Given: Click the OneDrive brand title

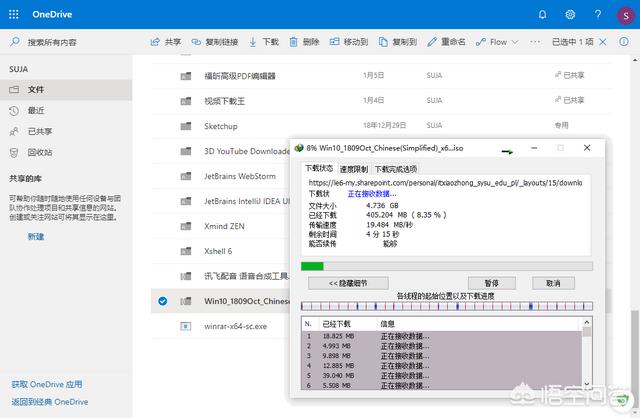Looking at the screenshot, I should (52, 14).
